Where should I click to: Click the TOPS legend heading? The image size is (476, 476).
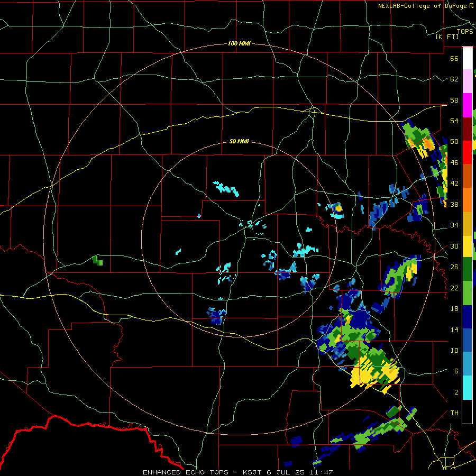[x=465, y=32]
